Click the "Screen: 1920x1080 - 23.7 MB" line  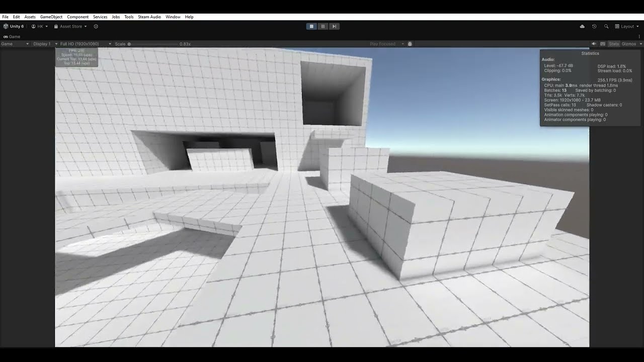pyautogui.click(x=573, y=100)
